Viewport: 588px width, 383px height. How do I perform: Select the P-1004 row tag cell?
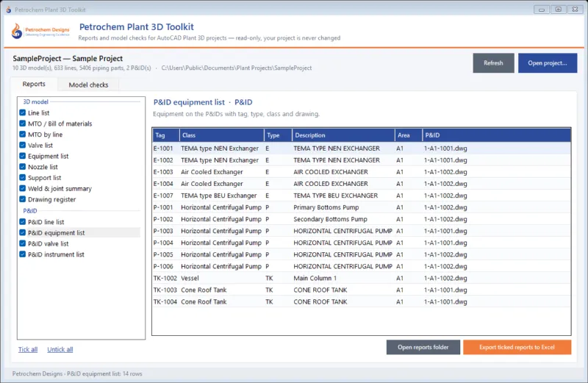163,243
